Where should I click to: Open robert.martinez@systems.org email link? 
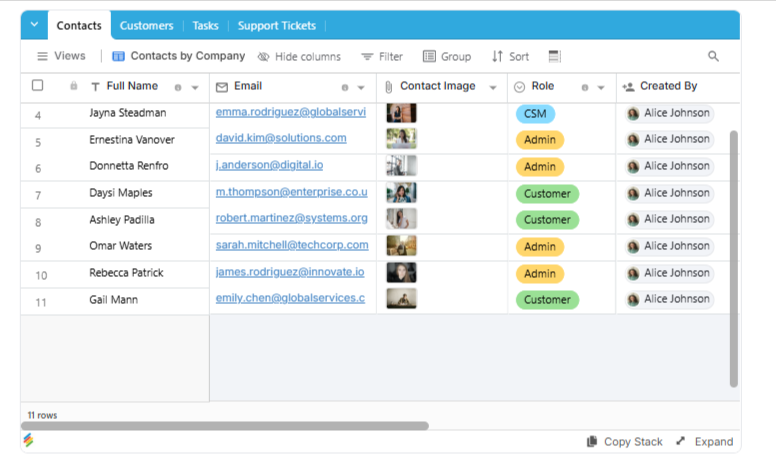click(291, 218)
